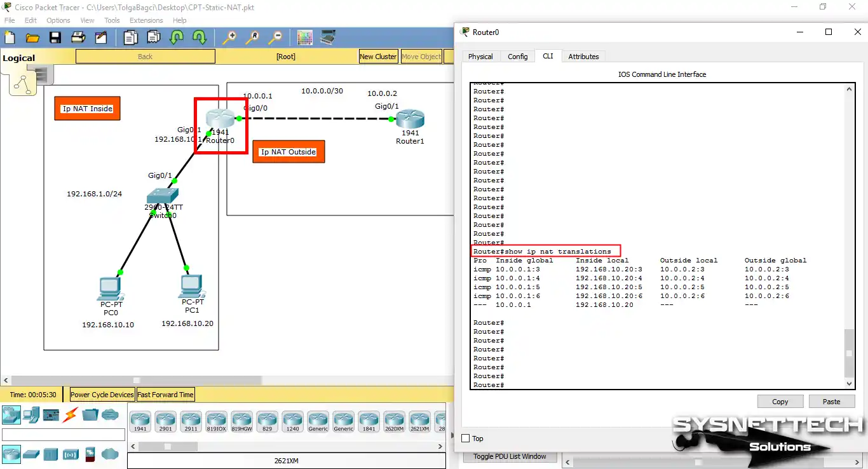Click Power Cycle Devices
Screen dimensions: 868x469
click(101, 395)
